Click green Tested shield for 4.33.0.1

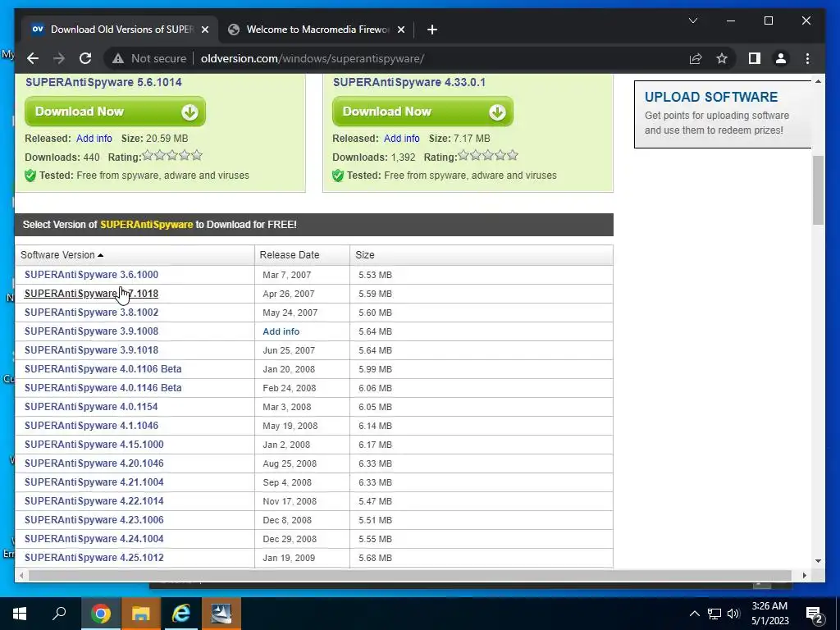click(x=338, y=176)
